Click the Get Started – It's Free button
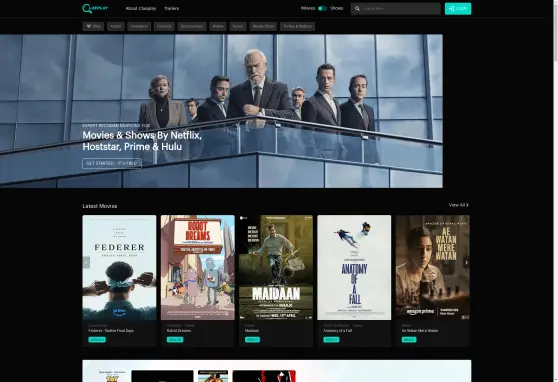The width and height of the screenshot is (558, 382). click(112, 163)
